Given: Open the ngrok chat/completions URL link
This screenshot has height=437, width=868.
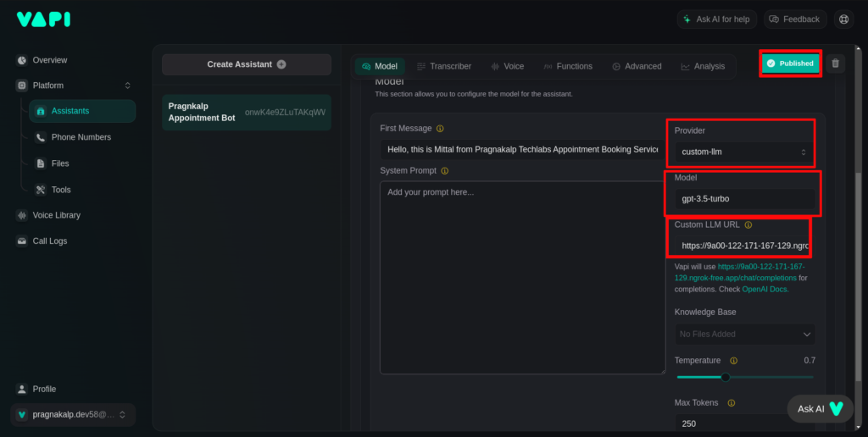Looking at the screenshot, I should tap(739, 272).
